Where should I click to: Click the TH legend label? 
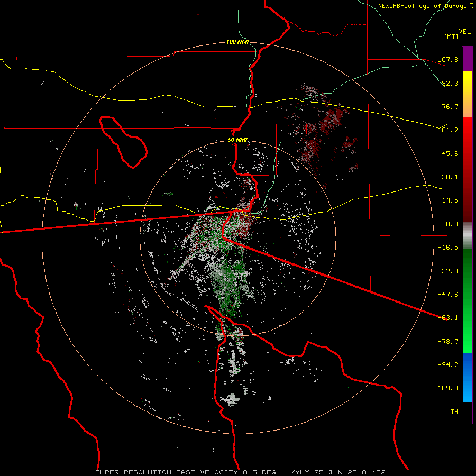(x=454, y=412)
